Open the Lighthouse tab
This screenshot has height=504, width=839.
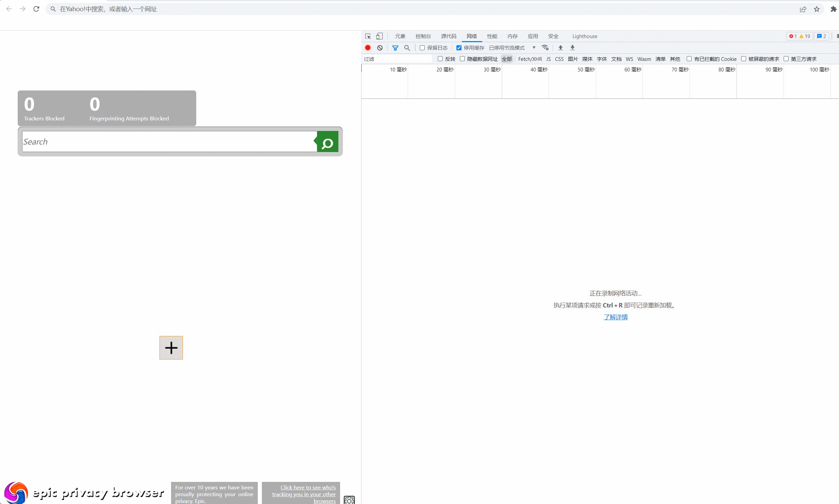coord(584,36)
